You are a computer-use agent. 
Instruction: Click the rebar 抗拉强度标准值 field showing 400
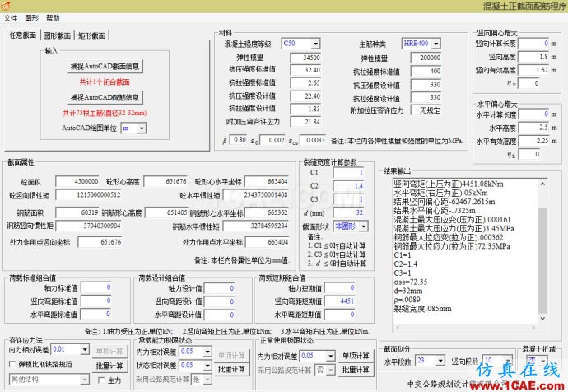(426, 72)
